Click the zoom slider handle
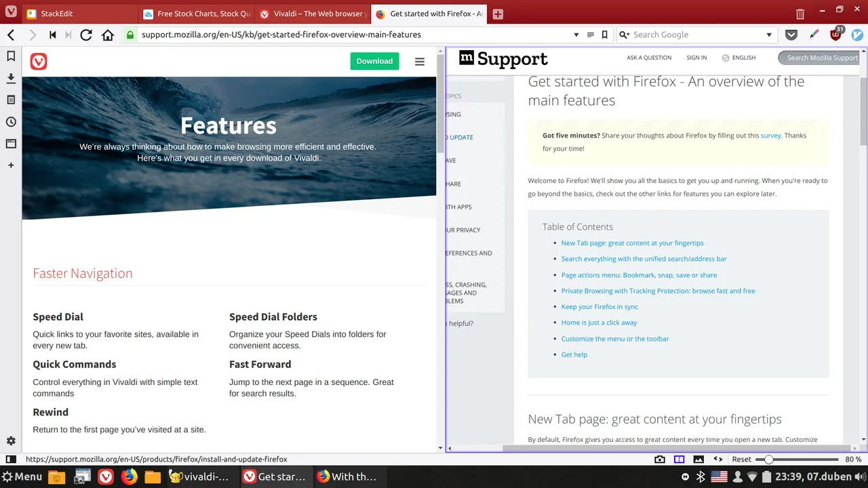 tap(769, 459)
